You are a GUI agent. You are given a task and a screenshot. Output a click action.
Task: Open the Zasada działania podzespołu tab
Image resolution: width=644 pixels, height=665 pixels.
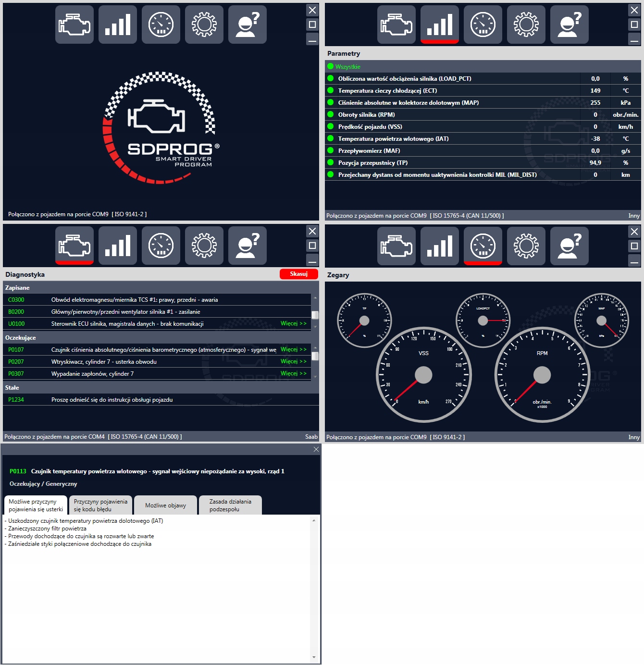pyautogui.click(x=230, y=505)
